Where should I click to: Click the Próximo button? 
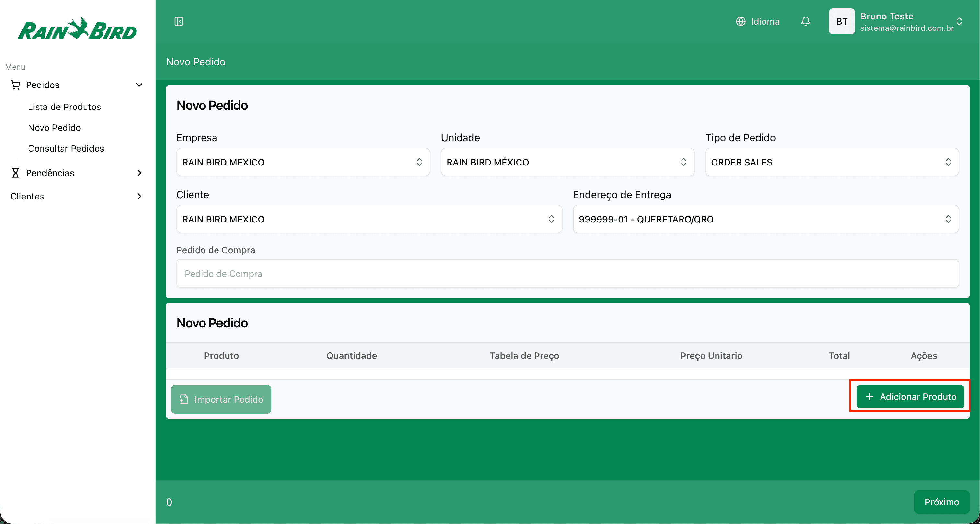pos(941,502)
